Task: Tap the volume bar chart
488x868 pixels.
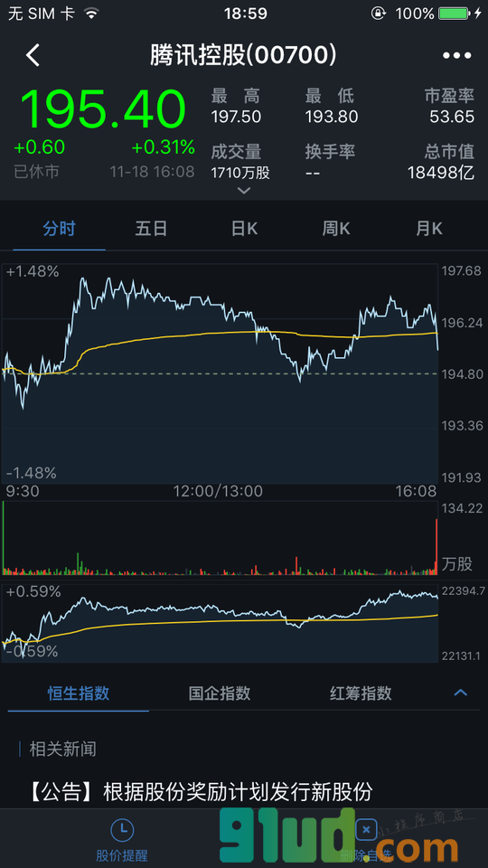Action: click(220, 538)
